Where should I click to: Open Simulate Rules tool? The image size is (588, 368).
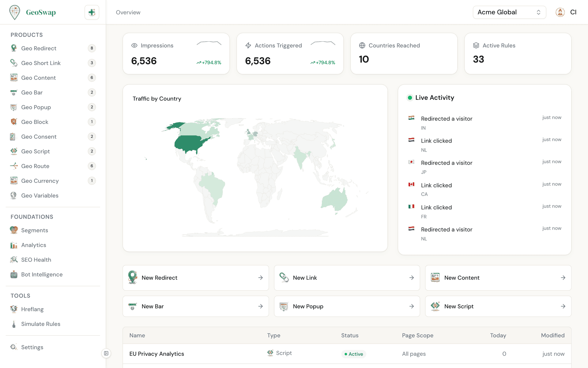[40, 324]
